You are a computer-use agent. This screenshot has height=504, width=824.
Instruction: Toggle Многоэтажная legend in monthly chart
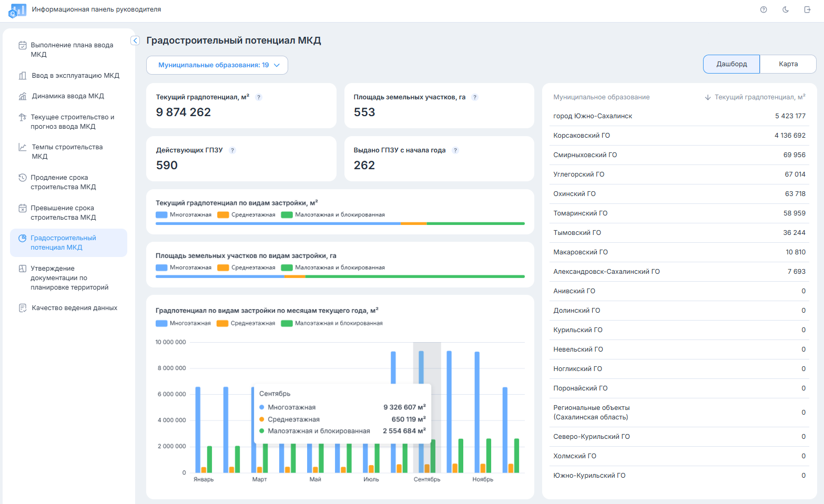click(183, 324)
